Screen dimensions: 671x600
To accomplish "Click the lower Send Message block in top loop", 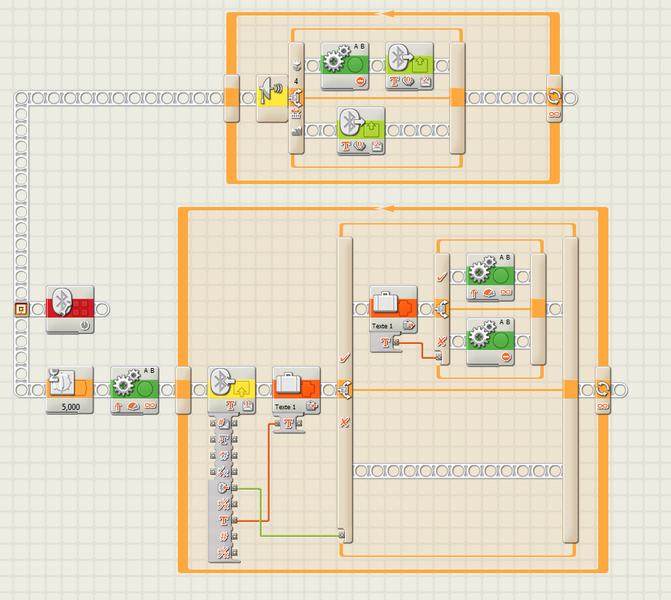I will 361,127.
